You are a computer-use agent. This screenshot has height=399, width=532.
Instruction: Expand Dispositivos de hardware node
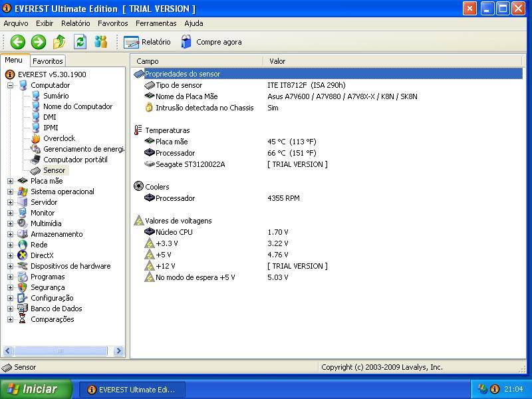pos(10,267)
